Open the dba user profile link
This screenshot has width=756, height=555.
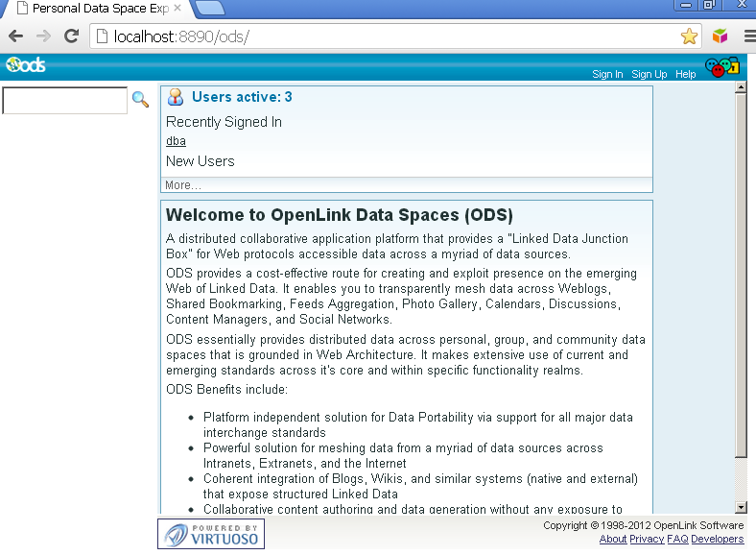pyautogui.click(x=176, y=141)
